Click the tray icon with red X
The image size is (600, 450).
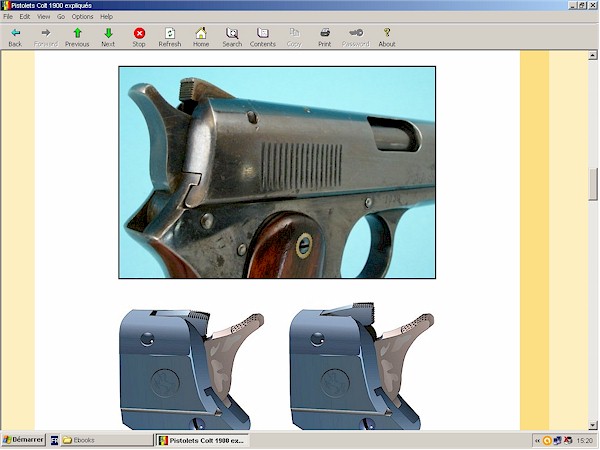coord(568,441)
